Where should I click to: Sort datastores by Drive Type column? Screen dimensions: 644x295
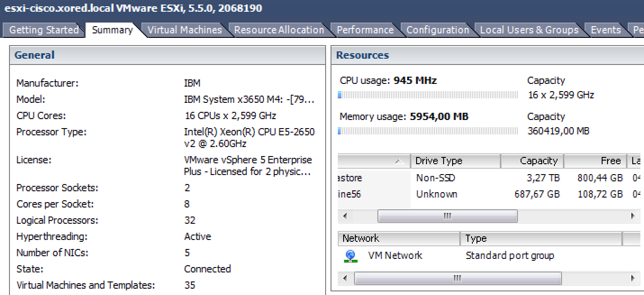455,161
